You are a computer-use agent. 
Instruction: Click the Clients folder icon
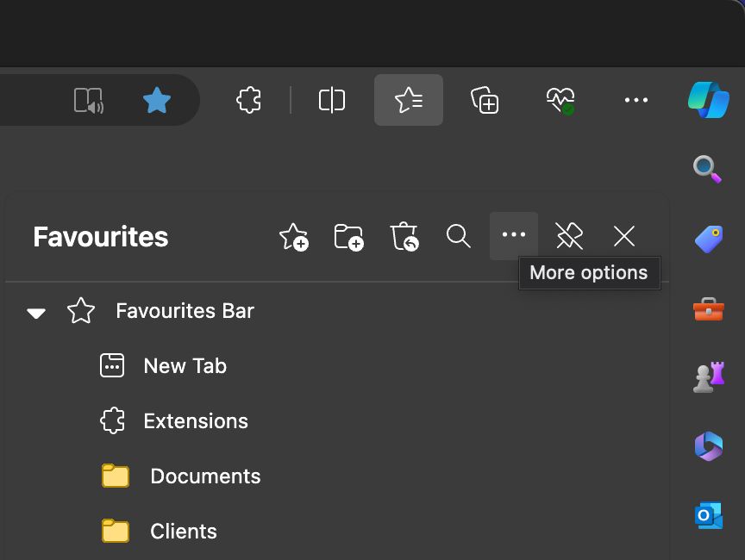click(116, 531)
